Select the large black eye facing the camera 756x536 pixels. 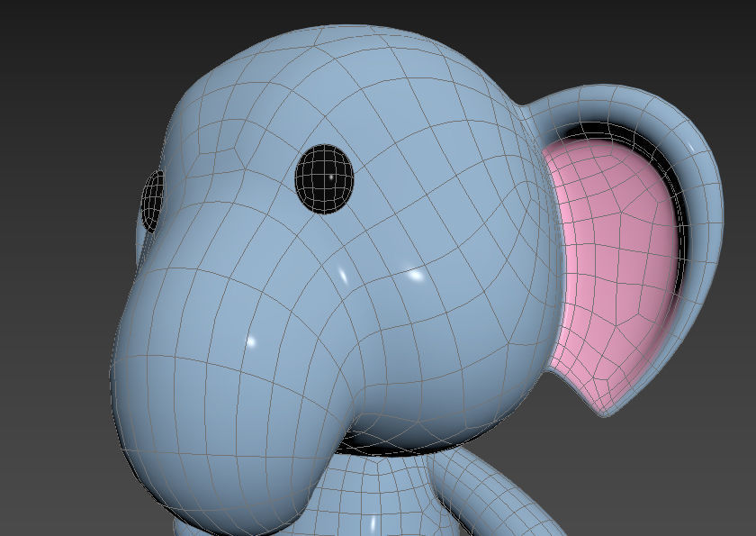click(325, 179)
